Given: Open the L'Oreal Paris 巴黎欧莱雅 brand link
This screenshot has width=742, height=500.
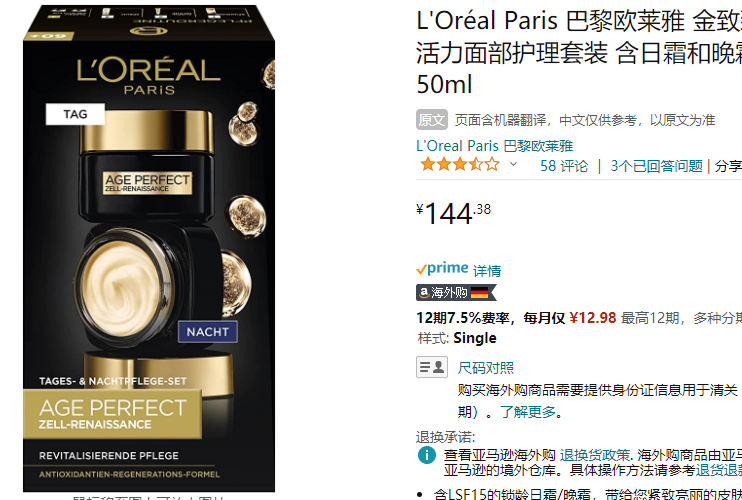Looking at the screenshot, I should click(x=495, y=145).
